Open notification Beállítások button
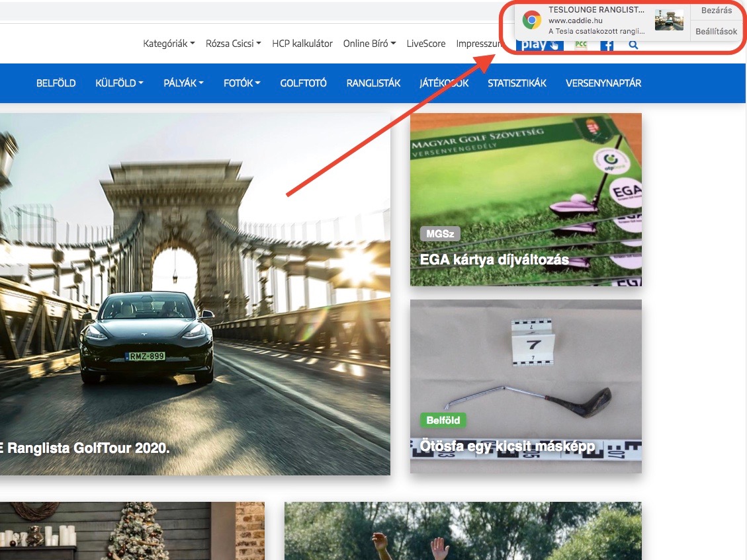 coord(716,31)
